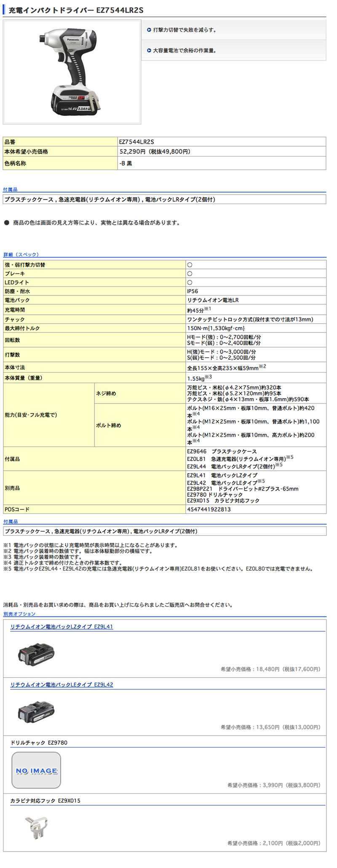Click the テクスネジ・鉄 約590本 capacity line
337x868 pixels.
click(248, 399)
